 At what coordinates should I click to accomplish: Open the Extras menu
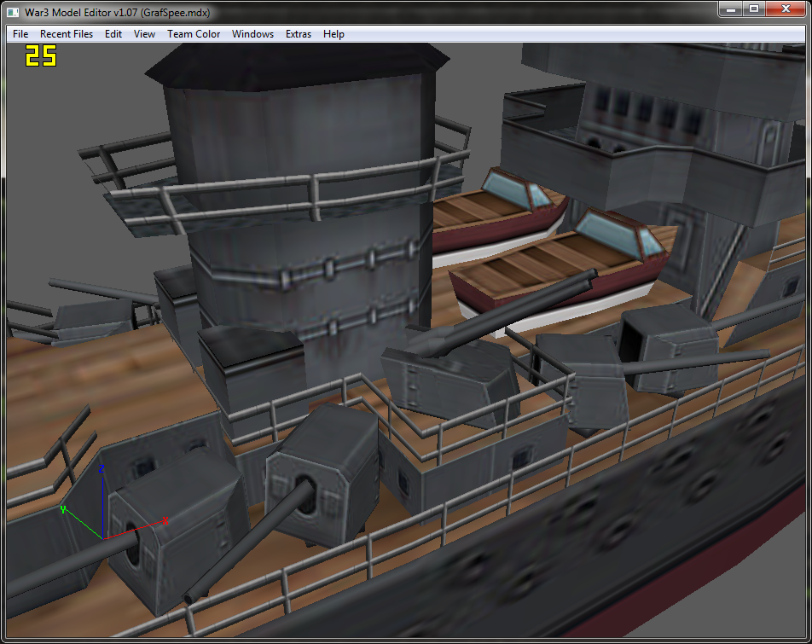(299, 34)
